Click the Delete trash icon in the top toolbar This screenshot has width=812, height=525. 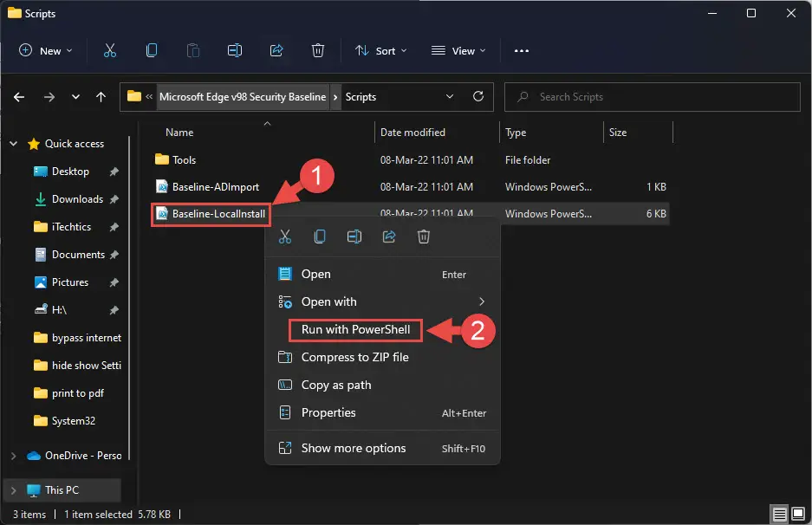318,50
